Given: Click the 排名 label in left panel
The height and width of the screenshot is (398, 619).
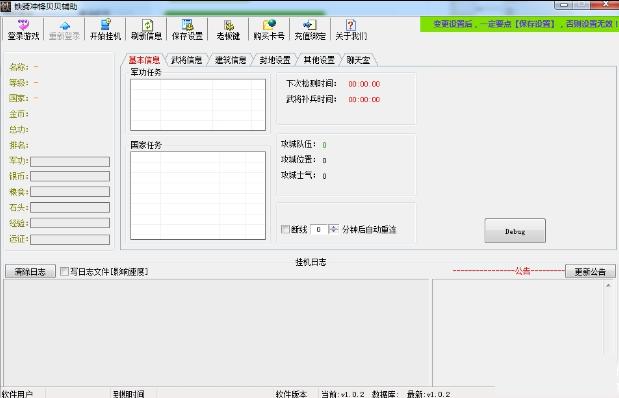Looking at the screenshot, I should [19, 145].
